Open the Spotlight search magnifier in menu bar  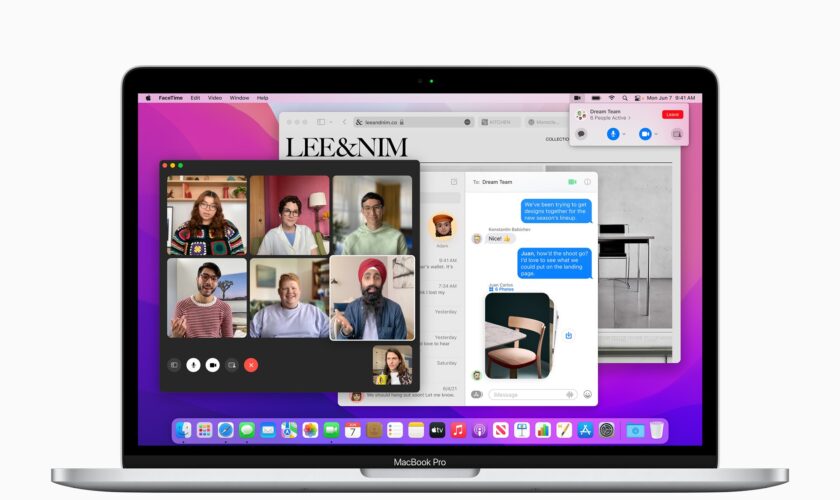[x=625, y=98]
